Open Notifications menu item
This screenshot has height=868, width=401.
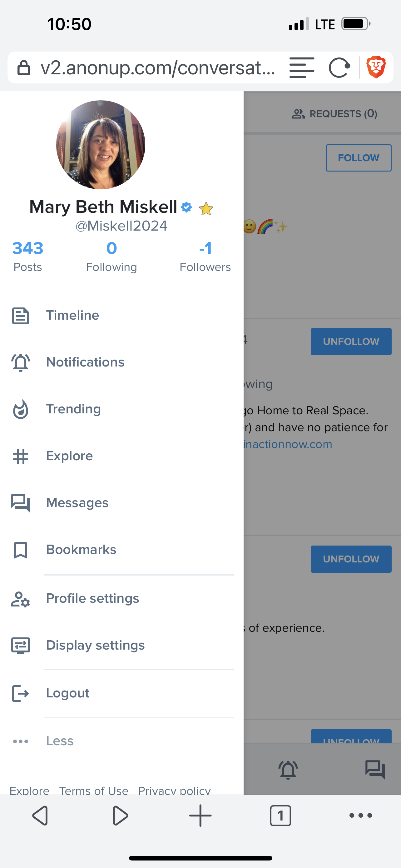[85, 362]
